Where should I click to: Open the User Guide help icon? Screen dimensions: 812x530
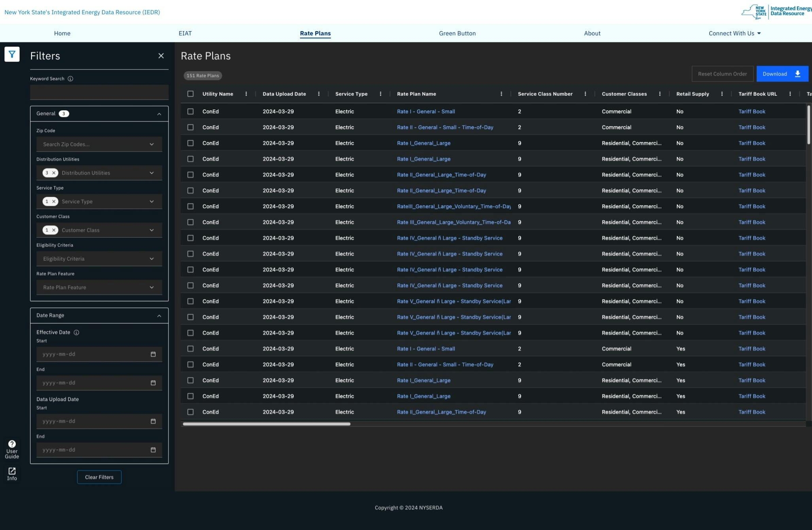click(x=12, y=444)
